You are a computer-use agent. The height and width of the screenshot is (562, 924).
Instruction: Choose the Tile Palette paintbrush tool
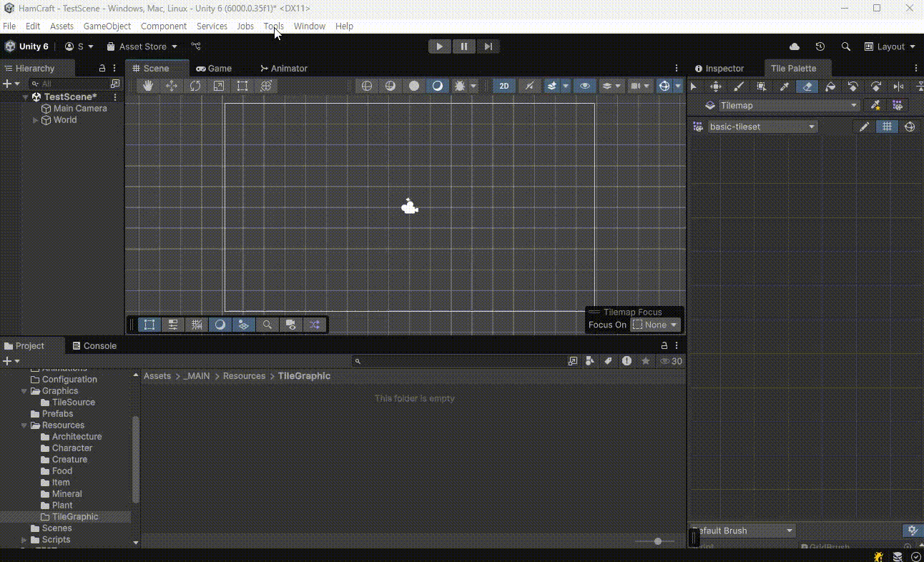(x=739, y=87)
